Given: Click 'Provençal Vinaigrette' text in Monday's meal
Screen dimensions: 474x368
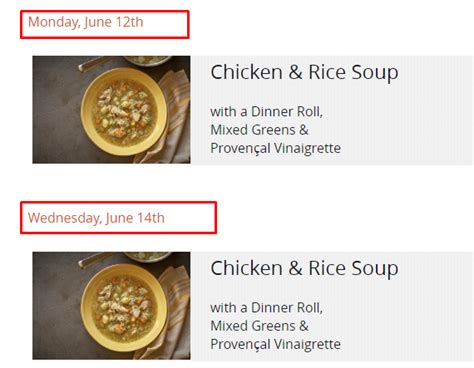Looking at the screenshot, I should (276, 148).
